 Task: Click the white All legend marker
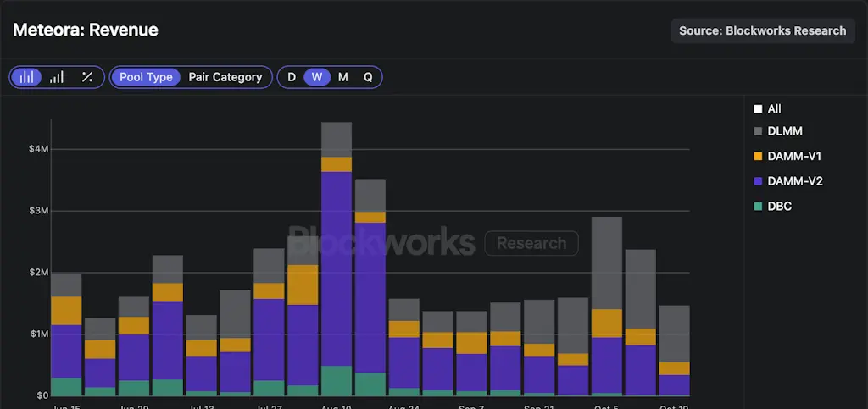(758, 109)
